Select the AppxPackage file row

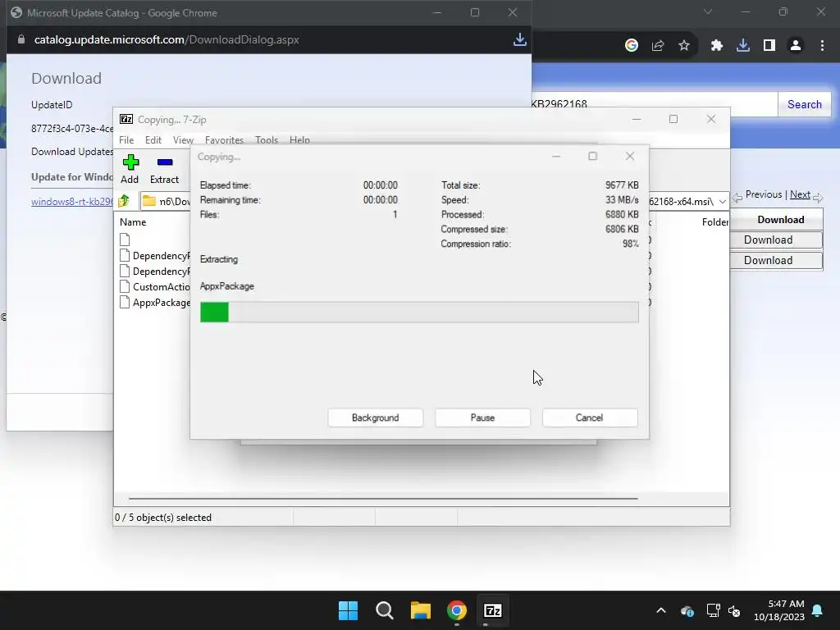click(x=154, y=303)
